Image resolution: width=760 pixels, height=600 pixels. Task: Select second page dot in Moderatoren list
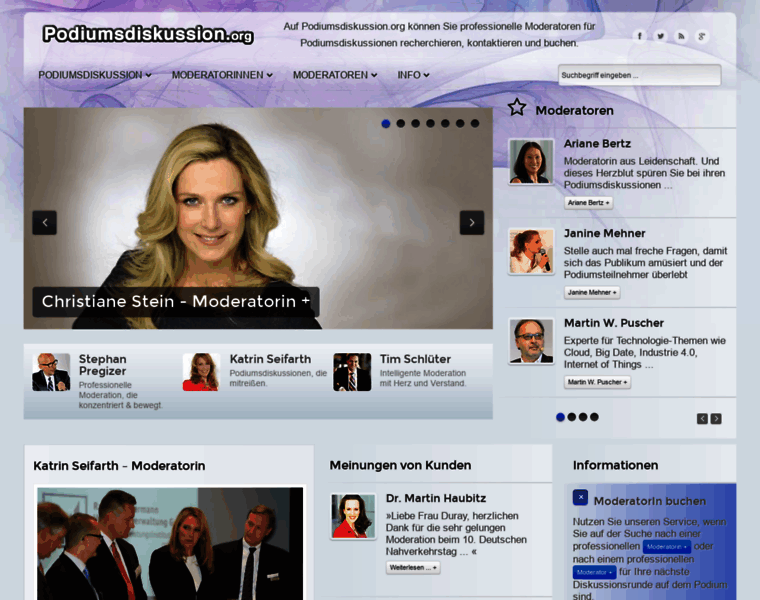pos(571,417)
